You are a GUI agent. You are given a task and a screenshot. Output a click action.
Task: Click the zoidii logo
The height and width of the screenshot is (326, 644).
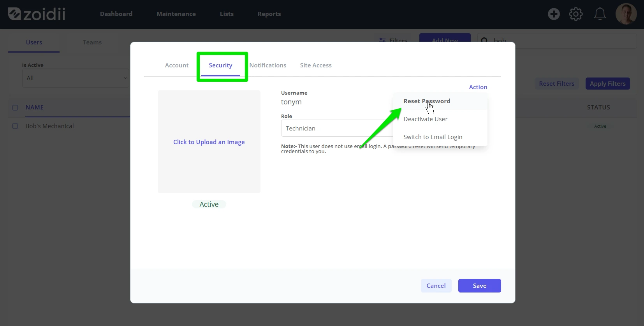[x=37, y=14]
